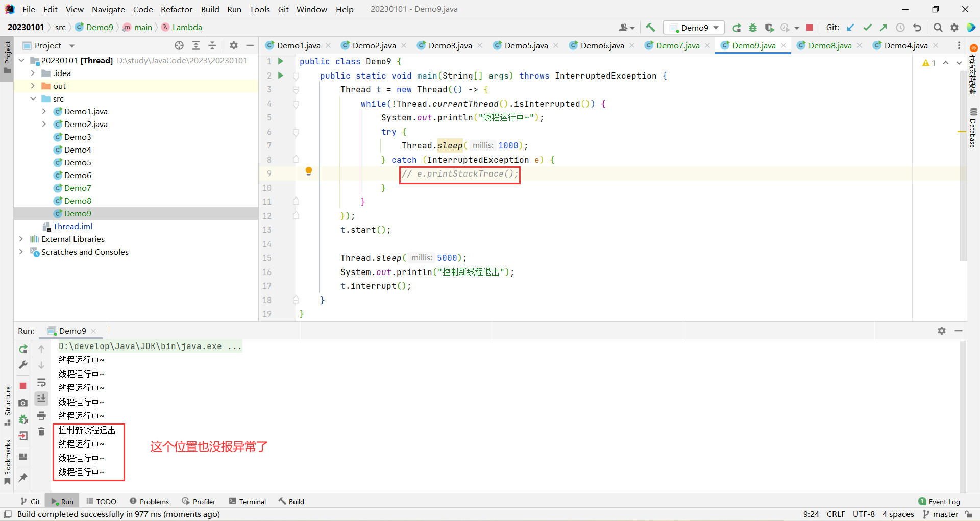Dump threads with the camera icon
Viewport: 980px width, 521px height.
[x=23, y=403]
